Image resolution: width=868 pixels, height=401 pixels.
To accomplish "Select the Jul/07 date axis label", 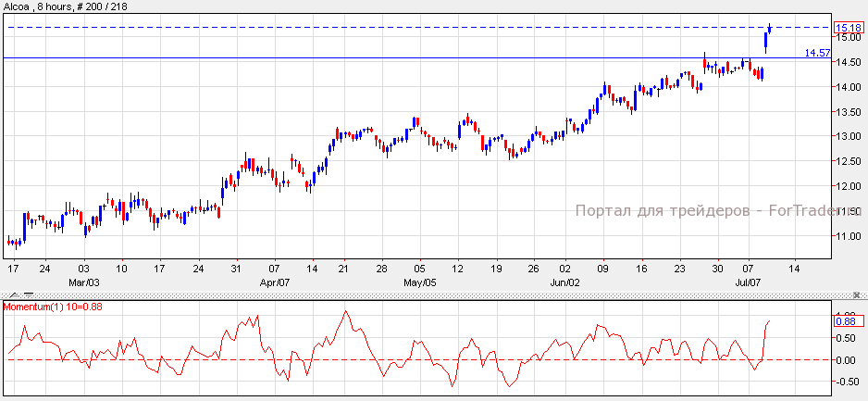I will (748, 282).
